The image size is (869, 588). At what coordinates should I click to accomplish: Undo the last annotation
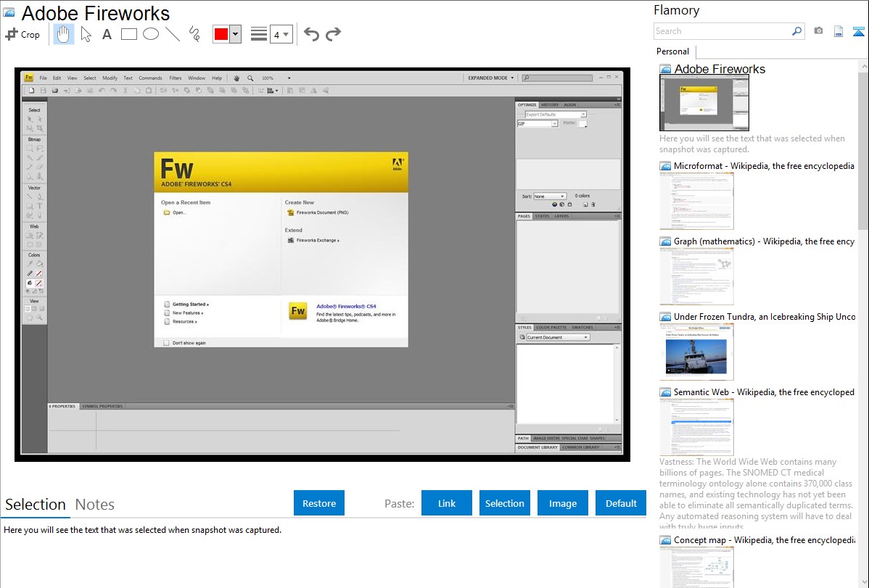[311, 34]
